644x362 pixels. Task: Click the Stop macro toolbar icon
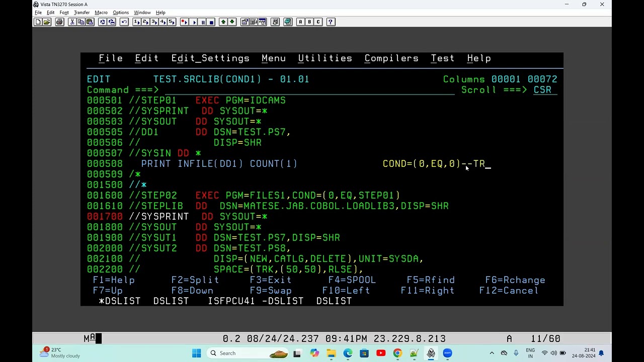tap(211, 22)
